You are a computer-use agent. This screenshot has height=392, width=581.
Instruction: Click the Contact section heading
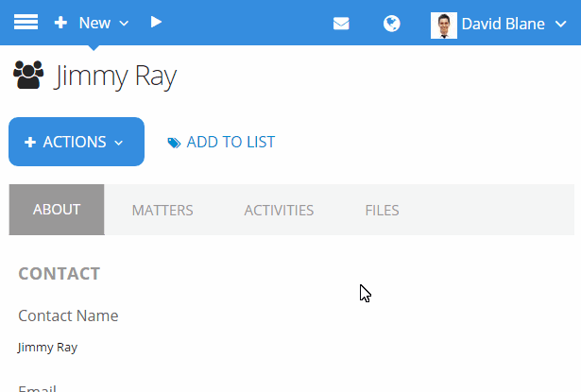click(x=60, y=274)
